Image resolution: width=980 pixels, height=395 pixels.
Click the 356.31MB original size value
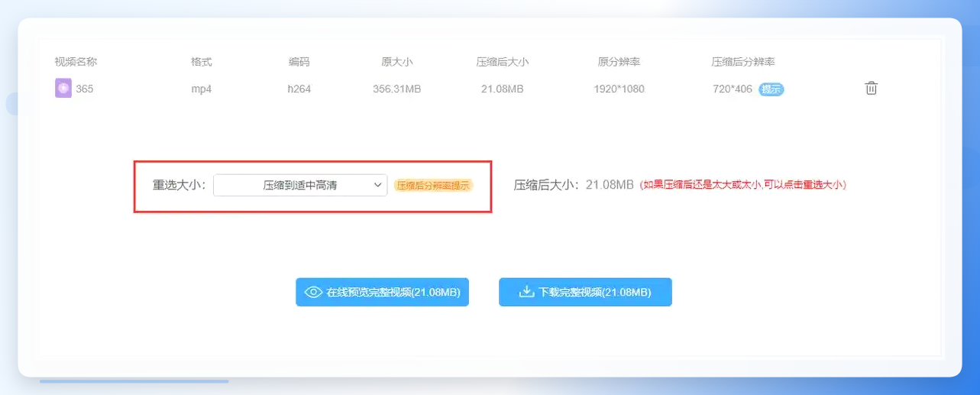[397, 89]
